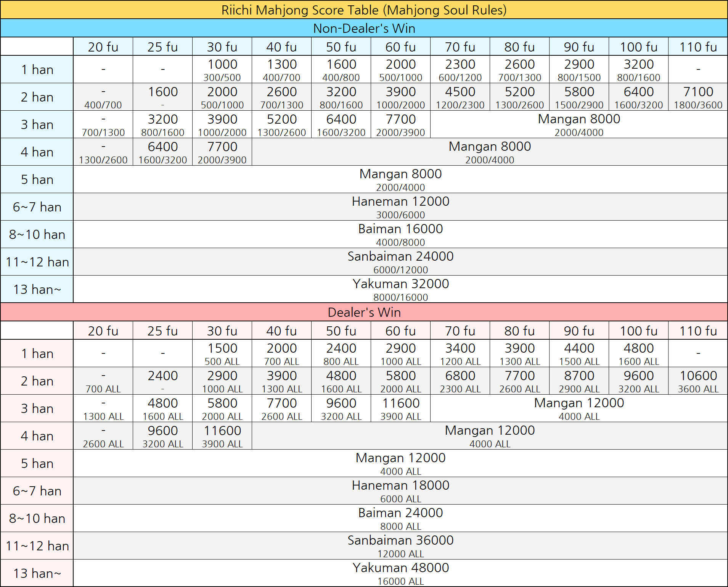Click the 5200 1300/2600 cell in 3 han row
The width and height of the screenshot is (728, 587).
pyautogui.click(x=281, y=124)
